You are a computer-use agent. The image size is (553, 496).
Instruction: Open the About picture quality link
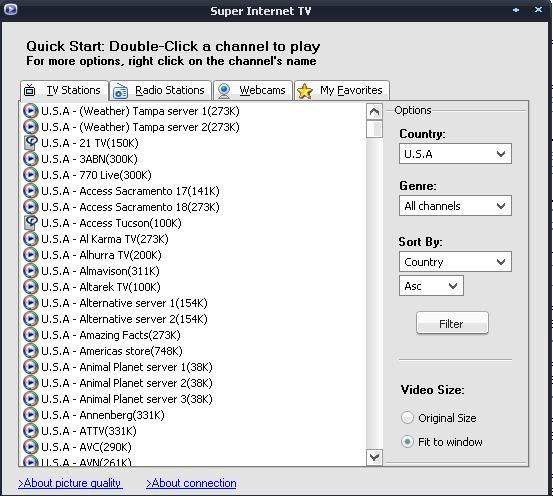coord(70,483)
